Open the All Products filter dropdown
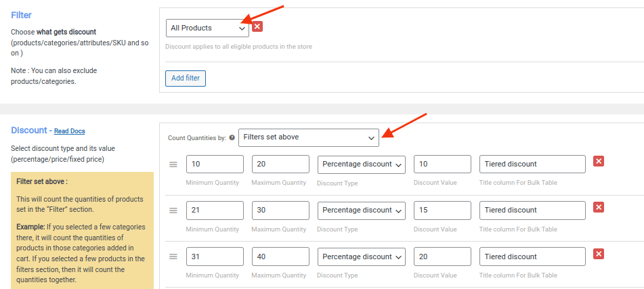Viewport: 644px width, 289px height. click(207, 28)
